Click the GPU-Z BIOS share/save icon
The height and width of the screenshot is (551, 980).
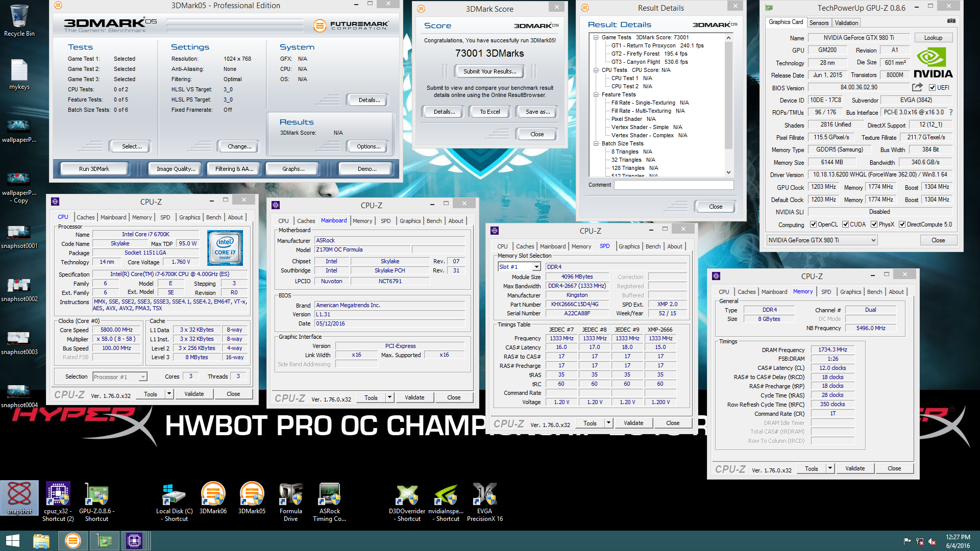[x=918, y=87]
